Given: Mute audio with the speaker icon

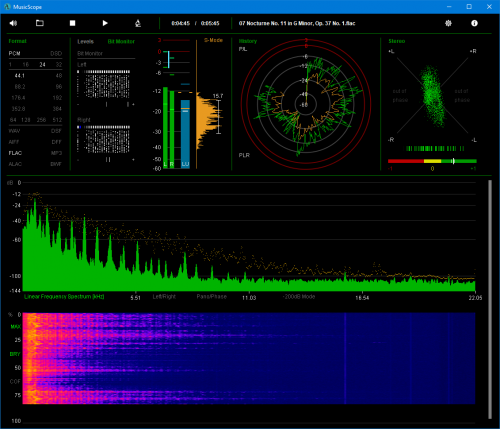Looking at the screenshot, I should click(13, 23).
